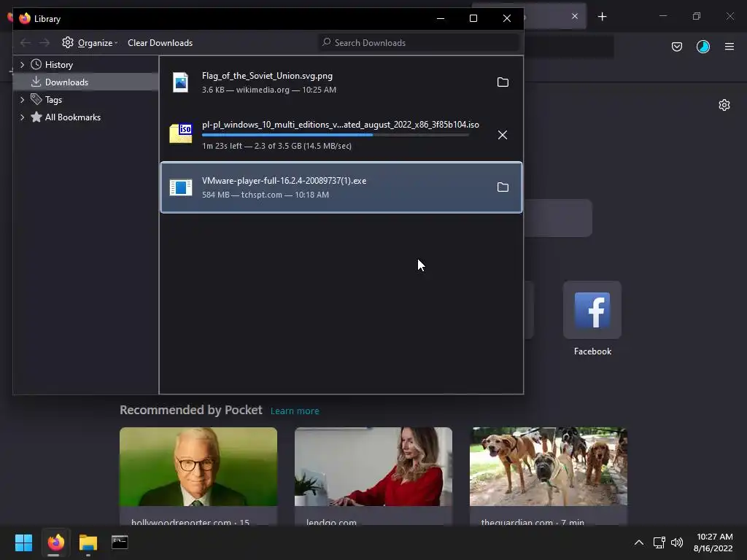Open the Firefox application hamburger menu
This screenshot has height=560, width=747.
pos(729,47)
